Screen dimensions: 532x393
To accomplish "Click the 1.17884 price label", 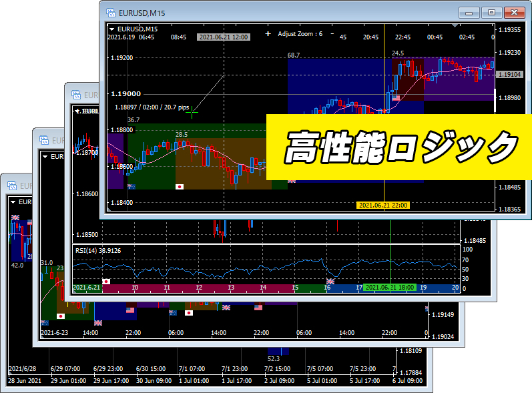I will point(411,373).
